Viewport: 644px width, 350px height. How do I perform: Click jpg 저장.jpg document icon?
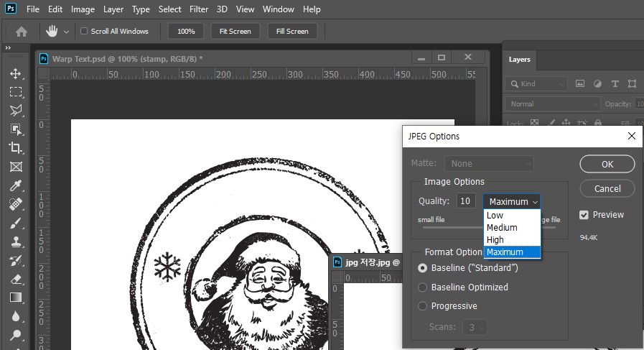coord(337,262)
